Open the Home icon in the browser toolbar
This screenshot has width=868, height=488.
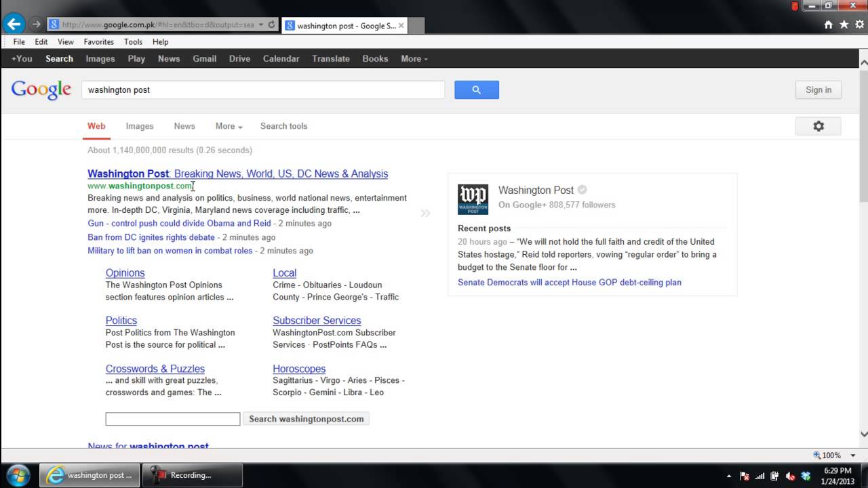pos(828,24)
